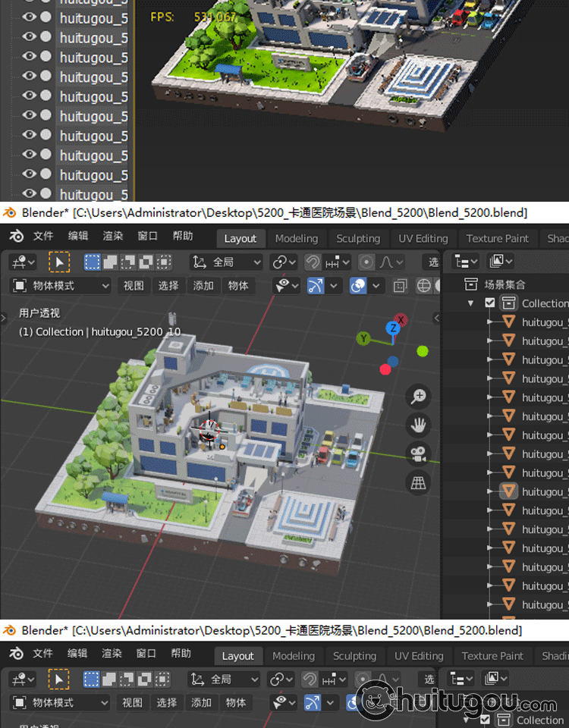This screenshot has width=569, height=728.
Task: Click the proportional editing icon, middle window
Action: point(367,262)
